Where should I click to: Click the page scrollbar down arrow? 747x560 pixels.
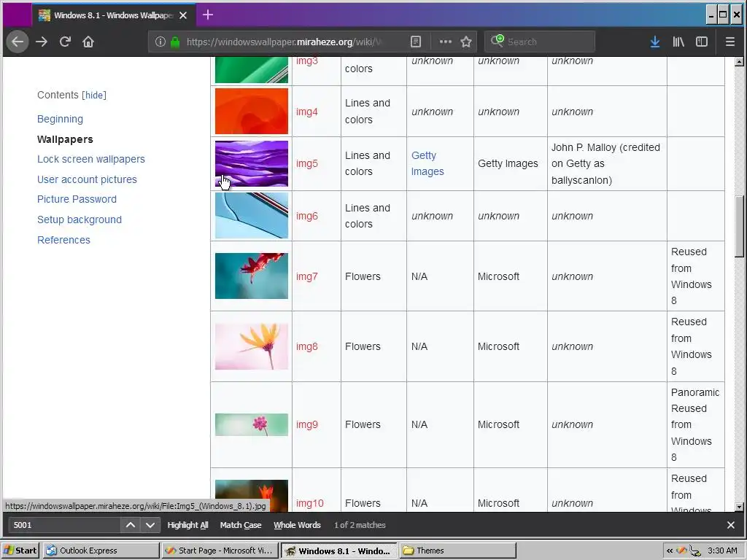[x=739, y=507]
